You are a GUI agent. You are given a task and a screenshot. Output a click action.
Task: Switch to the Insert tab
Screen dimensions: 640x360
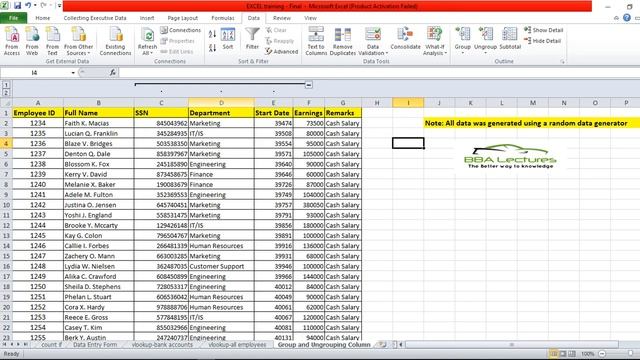coord(147,18)
